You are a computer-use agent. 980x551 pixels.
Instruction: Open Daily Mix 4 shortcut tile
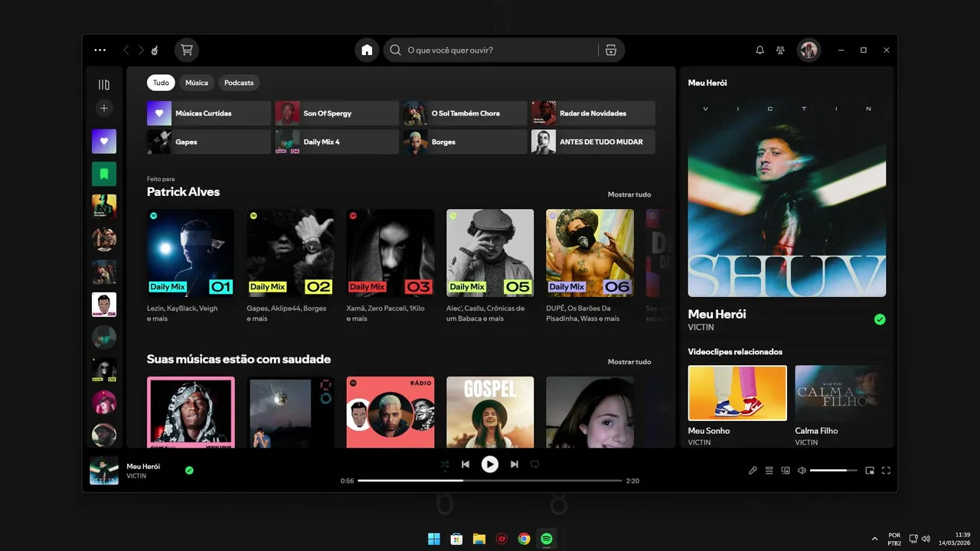[x=337, y=142]
